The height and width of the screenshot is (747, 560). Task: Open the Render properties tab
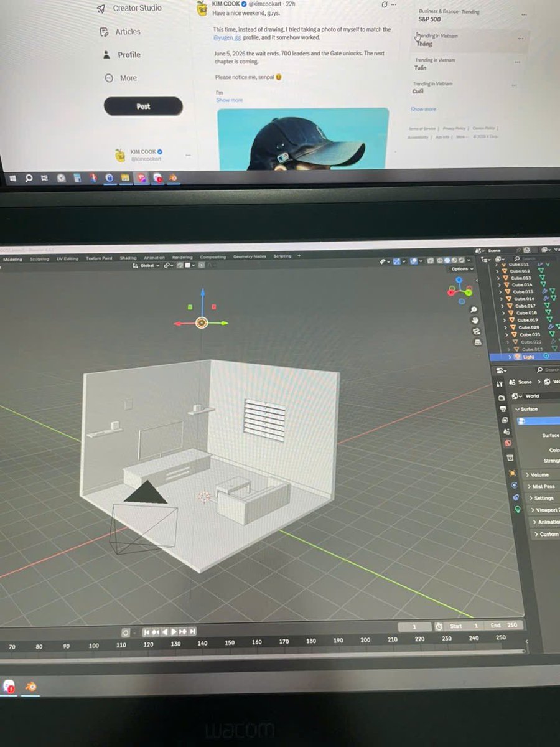pyautogui.click(x=502, y=398)
